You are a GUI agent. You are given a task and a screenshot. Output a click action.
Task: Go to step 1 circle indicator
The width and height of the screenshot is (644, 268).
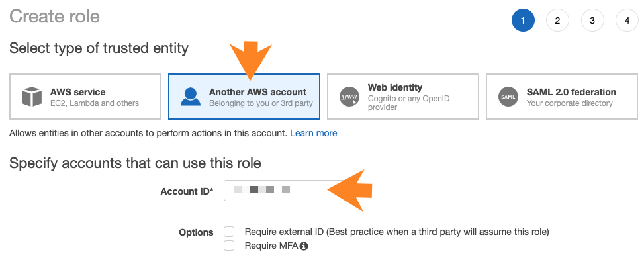click(523, 21)
